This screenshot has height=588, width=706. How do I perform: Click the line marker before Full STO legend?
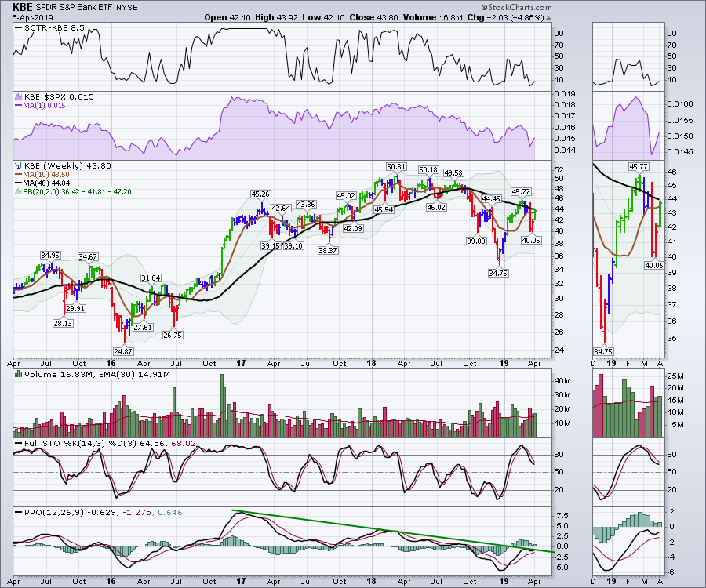coord(19,444)
